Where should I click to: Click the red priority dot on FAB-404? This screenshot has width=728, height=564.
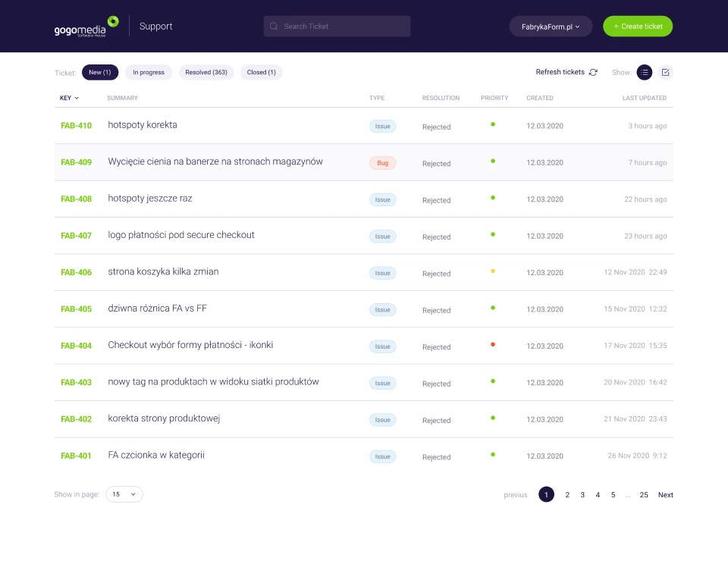coord(493,345)
